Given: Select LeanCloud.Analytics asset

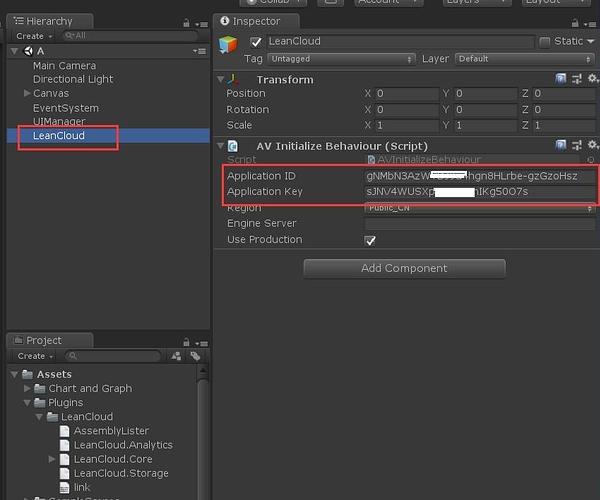Looking at the screenshot, I should pos(123,445).
